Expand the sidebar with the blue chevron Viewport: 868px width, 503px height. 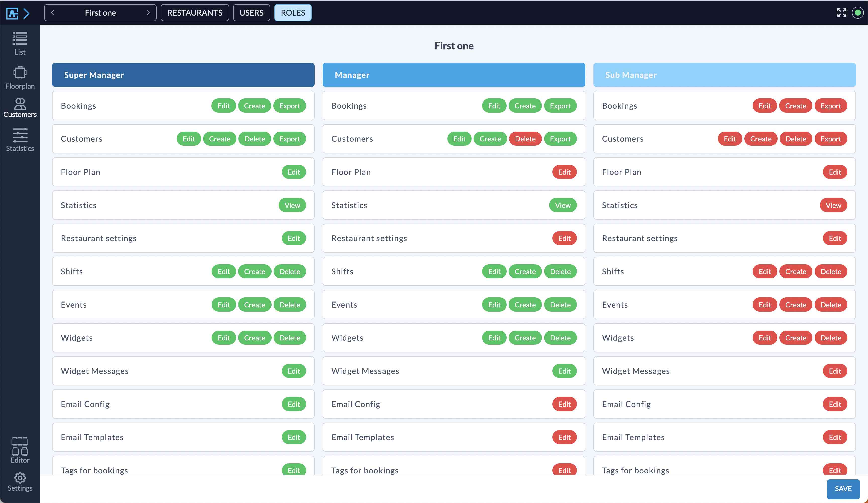[x=27, y=13]
